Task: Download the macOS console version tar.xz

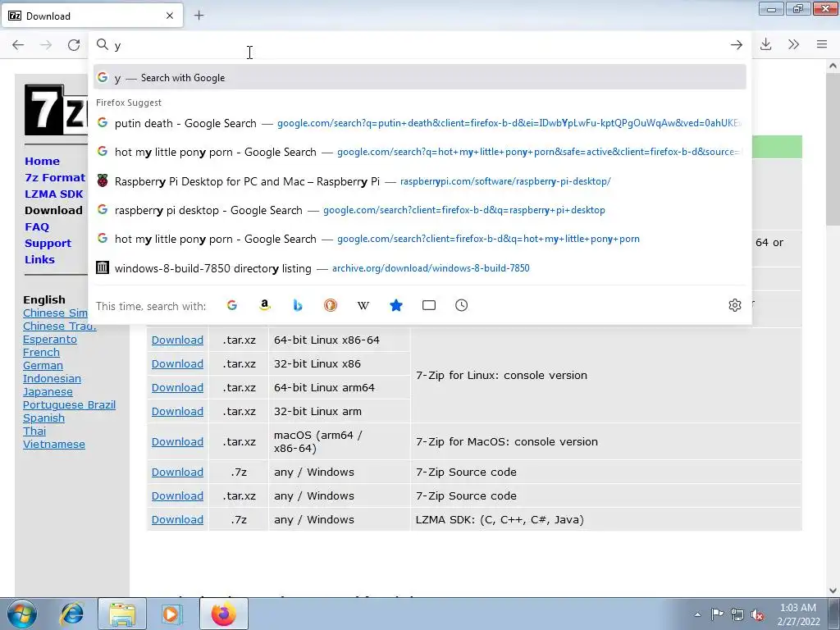Action: (177, 442)
